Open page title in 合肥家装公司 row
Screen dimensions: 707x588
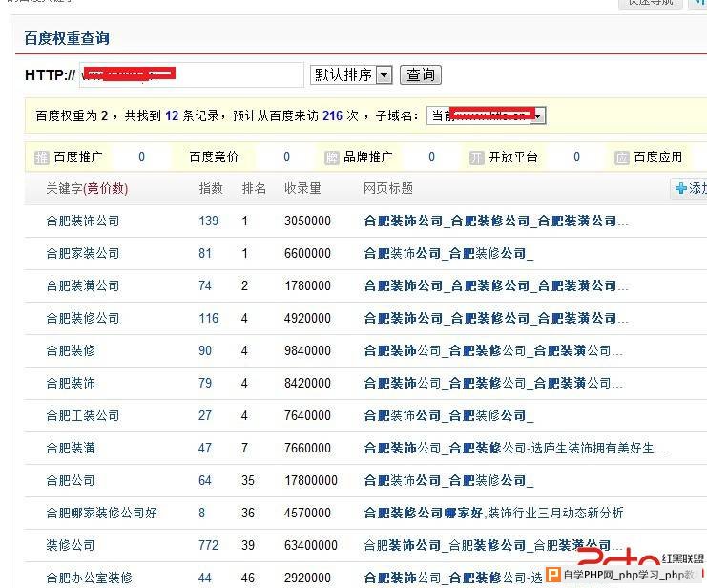(x=448, y=253)
